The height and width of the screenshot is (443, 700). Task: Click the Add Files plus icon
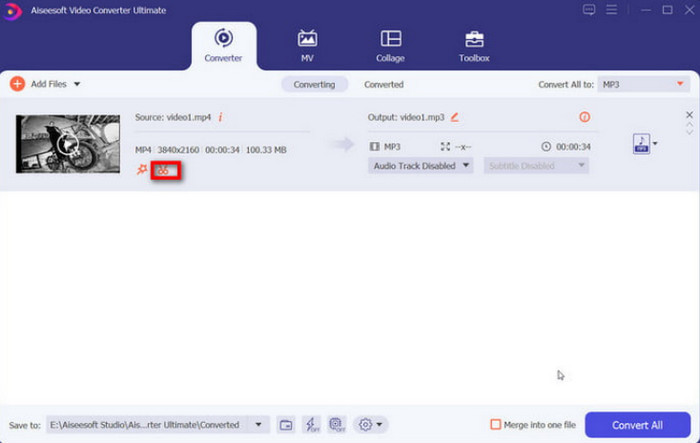pos(17,84)
